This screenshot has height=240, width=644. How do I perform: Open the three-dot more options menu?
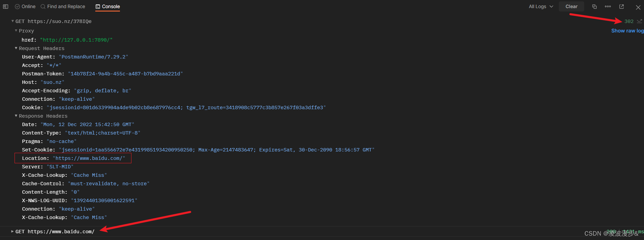pyautogui.click(x=608, y=6)
